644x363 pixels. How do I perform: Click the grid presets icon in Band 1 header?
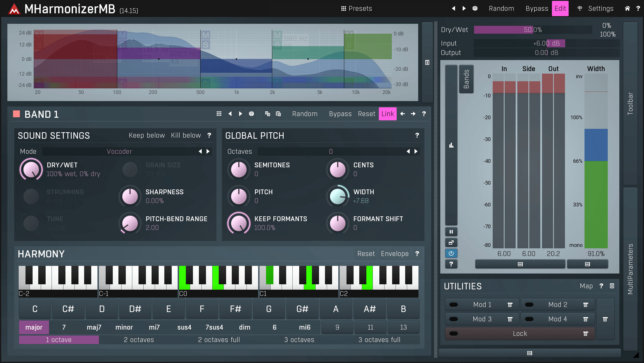click(219, 114)
